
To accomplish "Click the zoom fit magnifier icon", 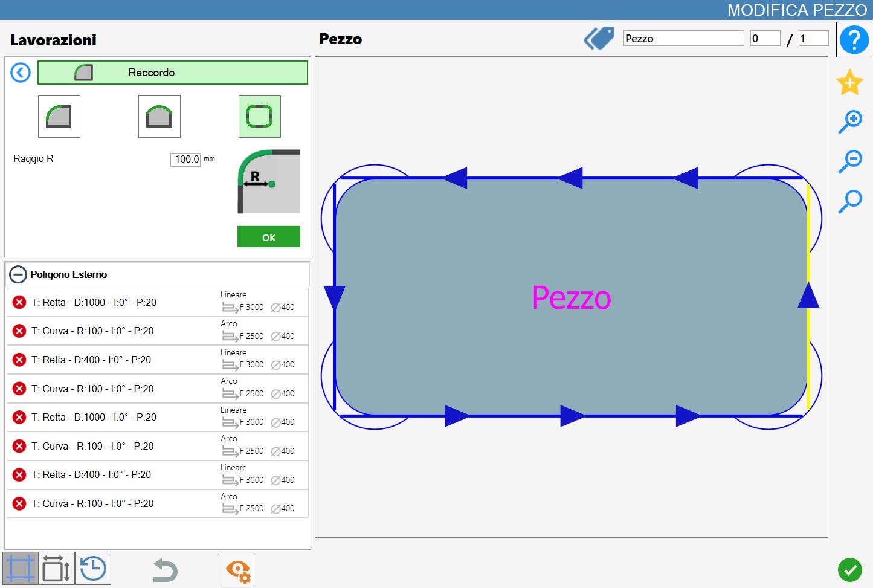I will (x=849, y=201).
